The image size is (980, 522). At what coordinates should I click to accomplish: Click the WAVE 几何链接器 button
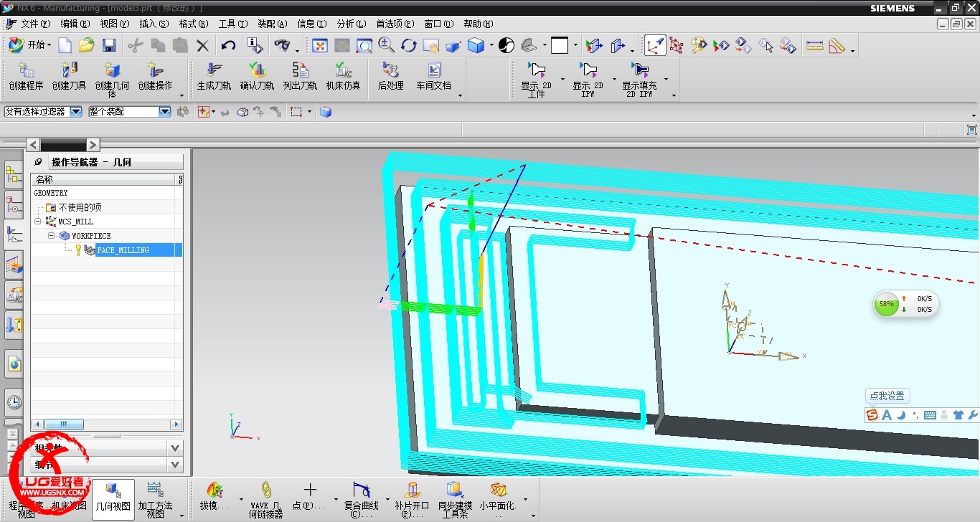(266, 499)
